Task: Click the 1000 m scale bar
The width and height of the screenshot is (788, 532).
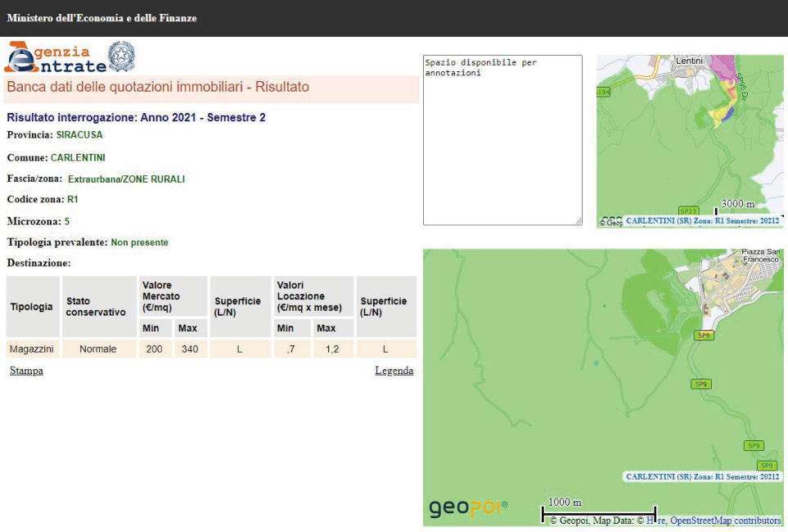Action: (599, 508)
